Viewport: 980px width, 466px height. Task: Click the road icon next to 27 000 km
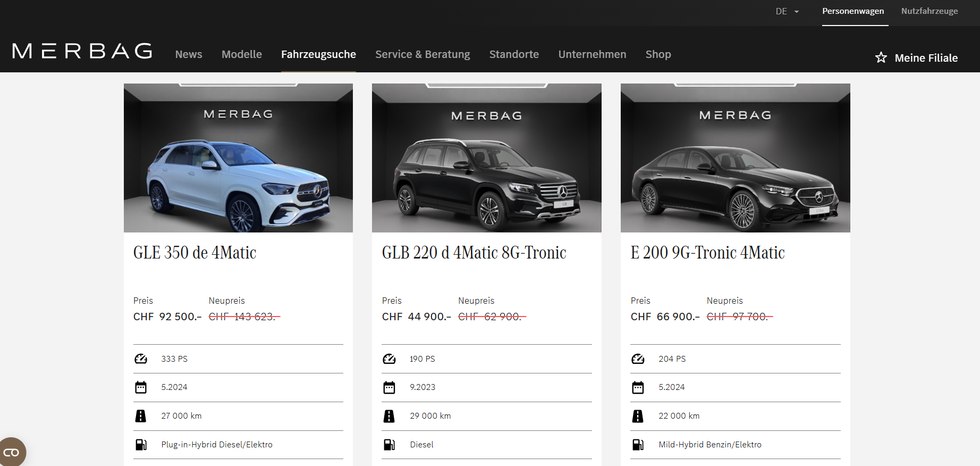click(x=141, y=416)
